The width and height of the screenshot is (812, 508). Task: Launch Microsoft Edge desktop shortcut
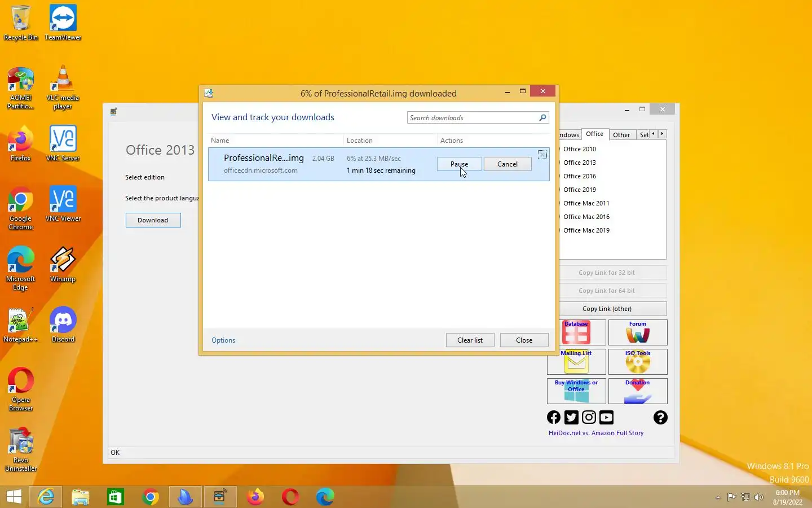click(x=21, y=269)
